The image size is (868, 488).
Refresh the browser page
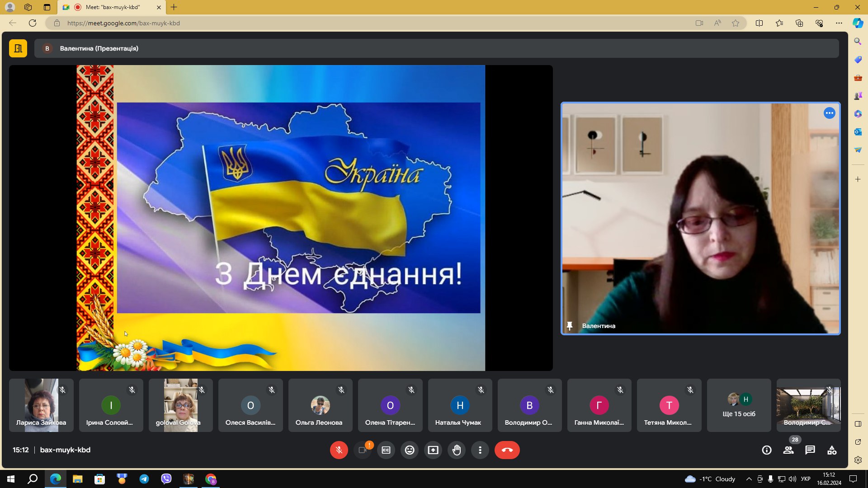tap(33, 23)
